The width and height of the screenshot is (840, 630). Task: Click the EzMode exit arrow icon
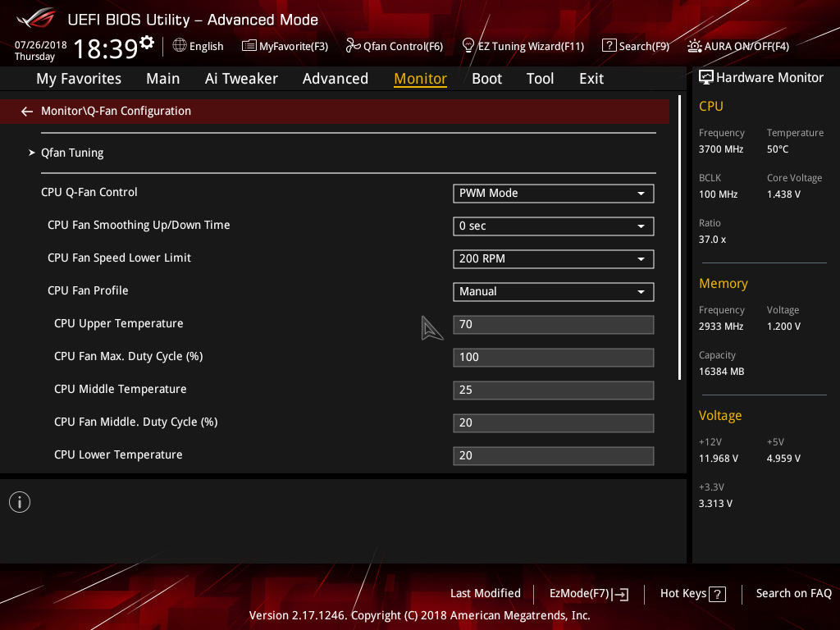[620, 594]
